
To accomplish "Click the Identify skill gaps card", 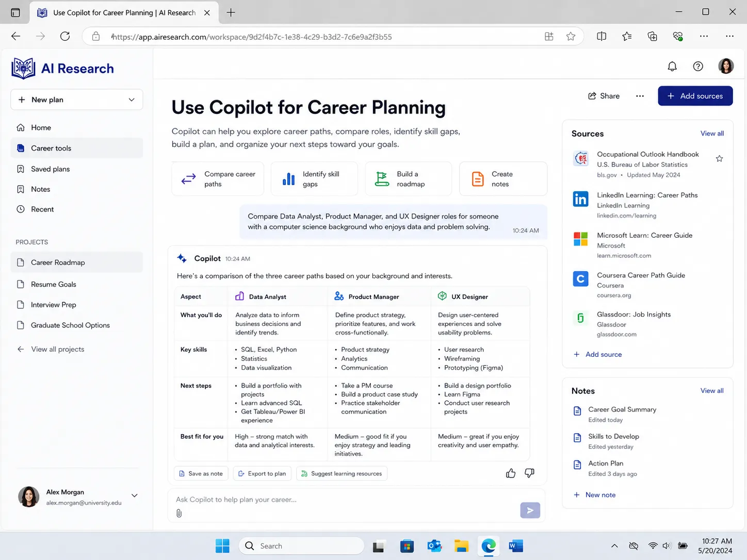I will coord(314,179).
